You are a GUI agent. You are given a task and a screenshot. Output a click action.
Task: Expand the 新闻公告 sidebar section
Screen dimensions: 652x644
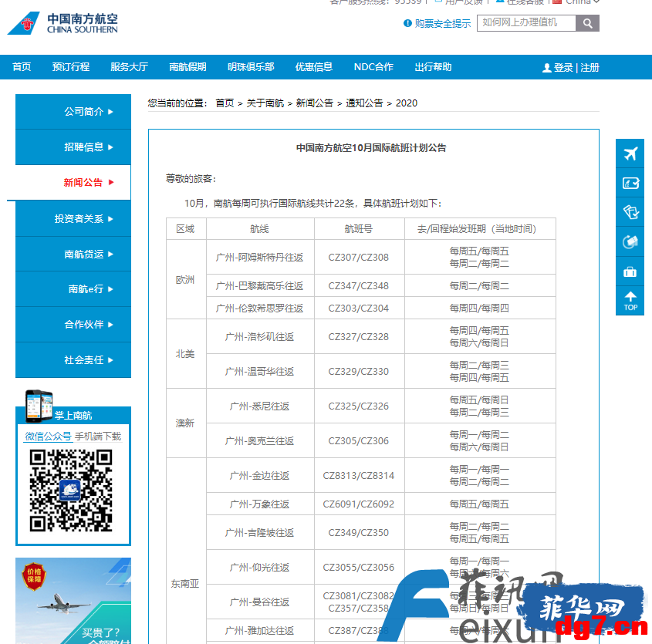[x=73, y=183]
